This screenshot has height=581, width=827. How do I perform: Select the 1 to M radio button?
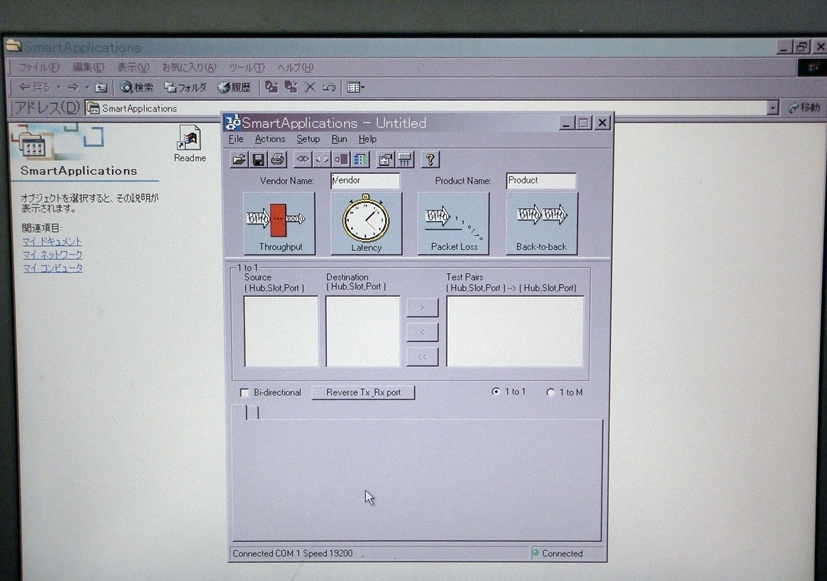pyautogui.click(x=551, y=392)
